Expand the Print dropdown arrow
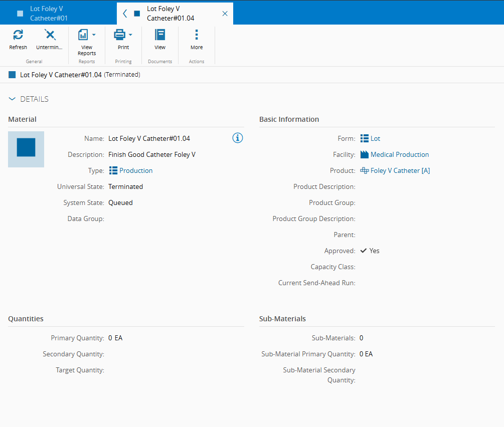Viewport: 504px width, 427px height. pos(130,35)
